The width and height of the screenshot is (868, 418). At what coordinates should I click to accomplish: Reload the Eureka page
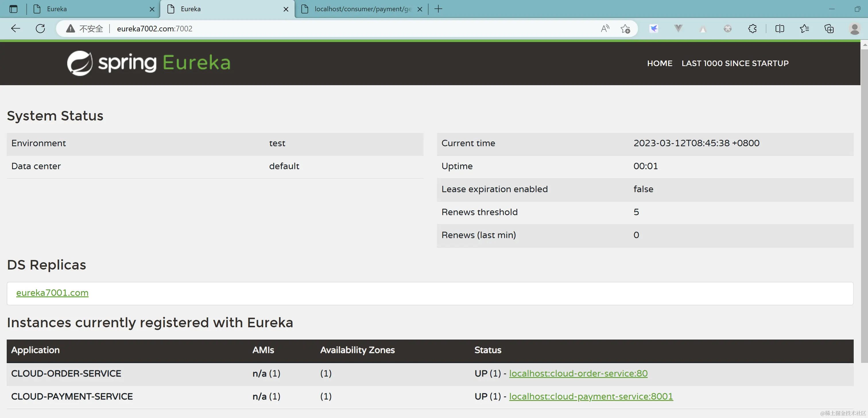click(40, 29)
